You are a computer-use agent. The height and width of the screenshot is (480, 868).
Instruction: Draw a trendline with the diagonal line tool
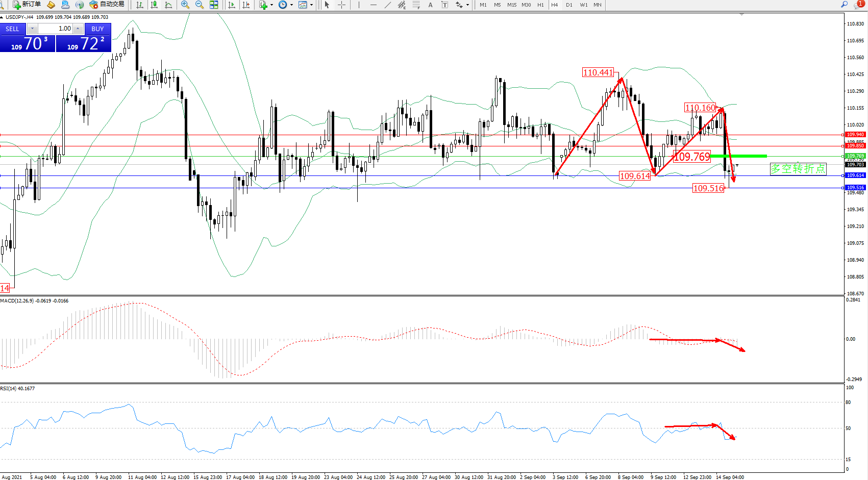click(388, 5)
